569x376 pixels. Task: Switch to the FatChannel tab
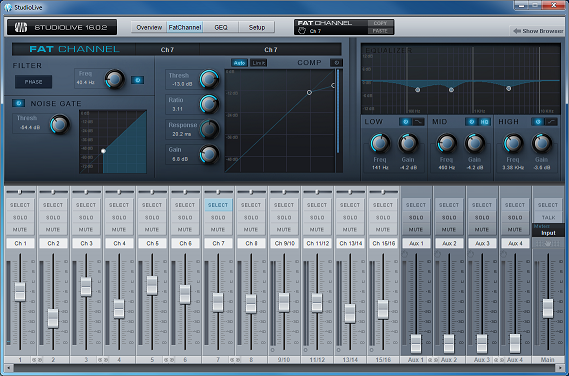[x=185, y=27]
